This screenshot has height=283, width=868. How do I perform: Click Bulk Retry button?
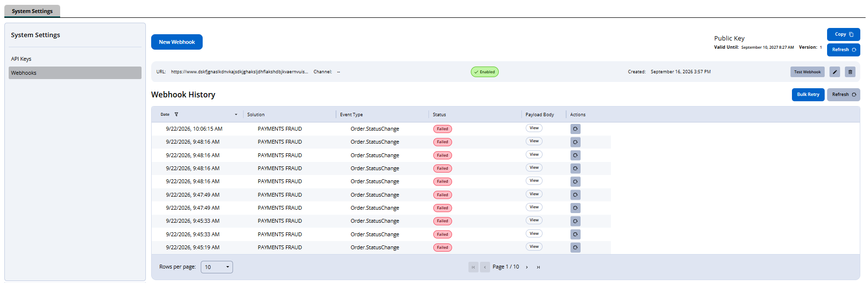click(808, 94)
